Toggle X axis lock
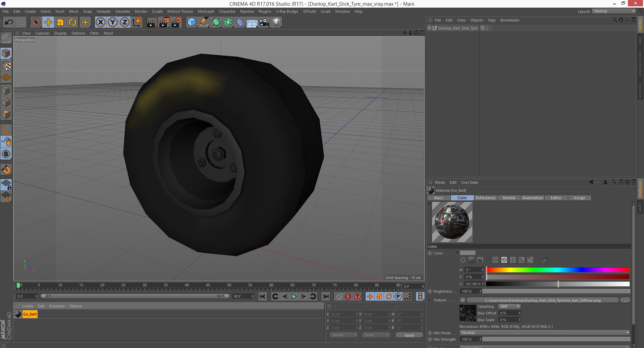Image resolution: width=644 pixels, height=348 pixels. [x=100, y=22]
